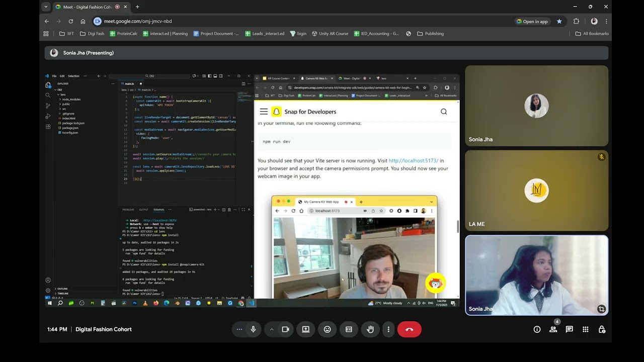Turn on captions in the Meet bar
Viewport: 644px width, 362px height.
coord(349,329)
